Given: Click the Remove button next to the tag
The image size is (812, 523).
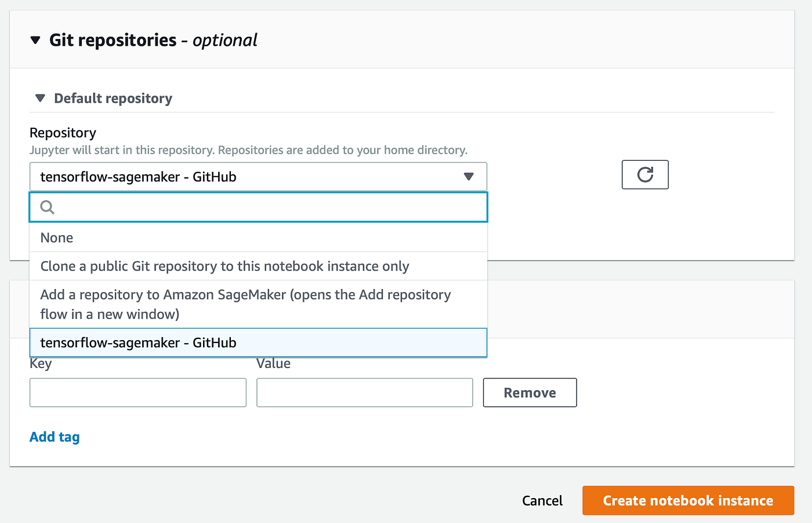Looking at the screenshot, I should [530, 392].
